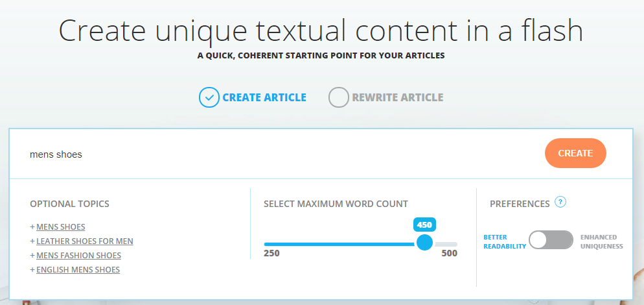Screen dimensions: 644x305
Task: Click into the "mens shoes" topic field
Action: click(x=259, y=154)
